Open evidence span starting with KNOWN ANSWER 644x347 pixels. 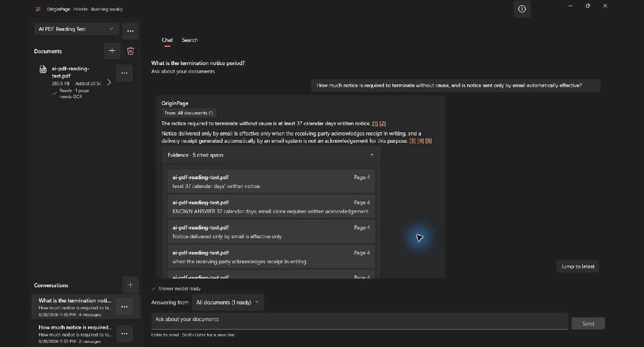(x=271, y=207)
